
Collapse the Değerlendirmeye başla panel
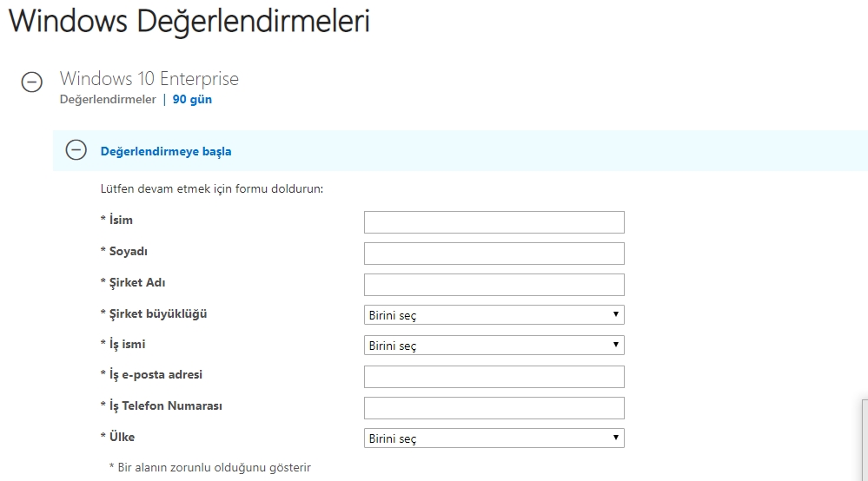76,150
